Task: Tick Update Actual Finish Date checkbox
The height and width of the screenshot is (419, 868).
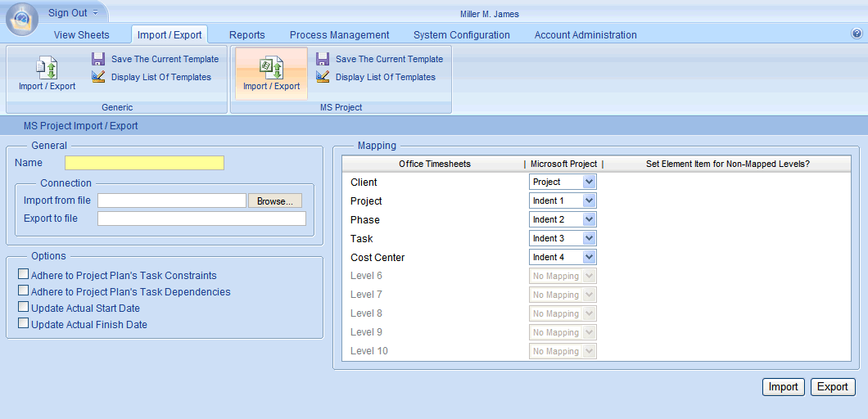Action: [23, 324]
